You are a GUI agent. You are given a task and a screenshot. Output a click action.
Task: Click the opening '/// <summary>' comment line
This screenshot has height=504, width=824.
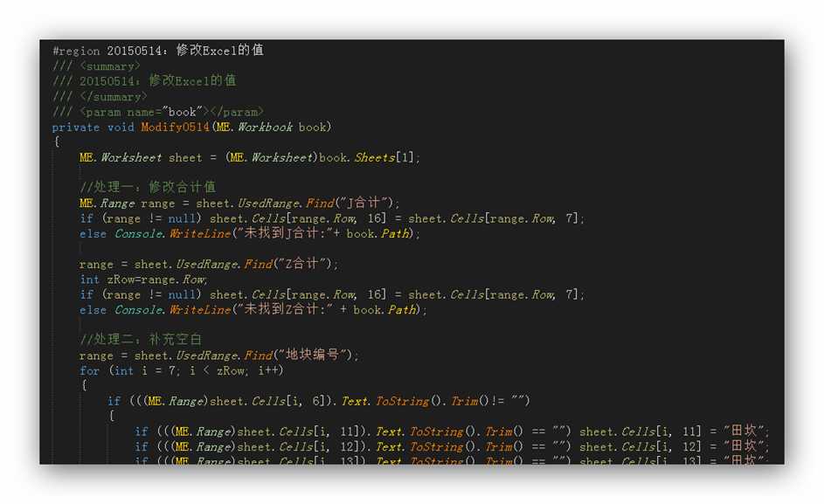pos(96,66)
